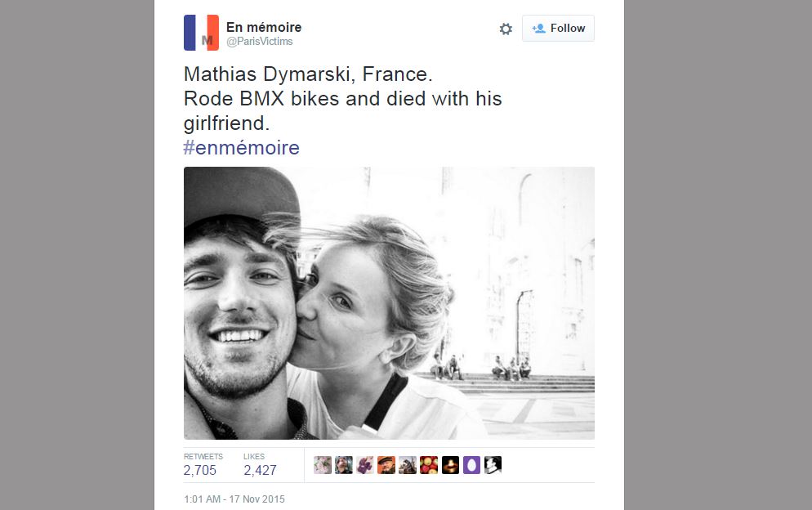
Task: Open the @ParisVictims handle link
Action: [259, 42]
